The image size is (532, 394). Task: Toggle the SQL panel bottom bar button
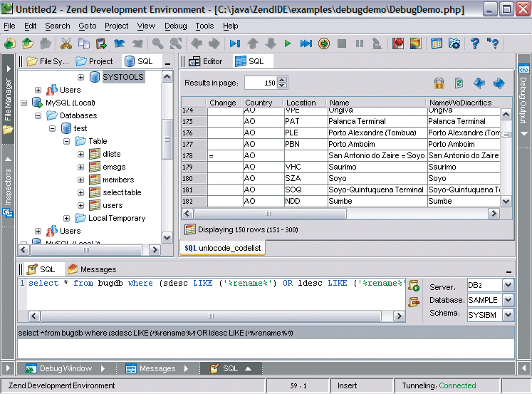[x=230, y=368]
